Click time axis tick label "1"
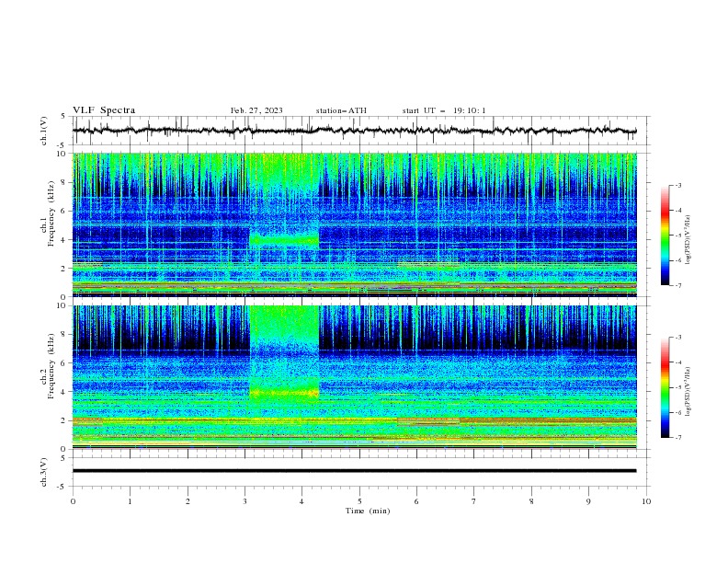Image resolution: width=728 pixels, height=563 pixels. (130, 501)
